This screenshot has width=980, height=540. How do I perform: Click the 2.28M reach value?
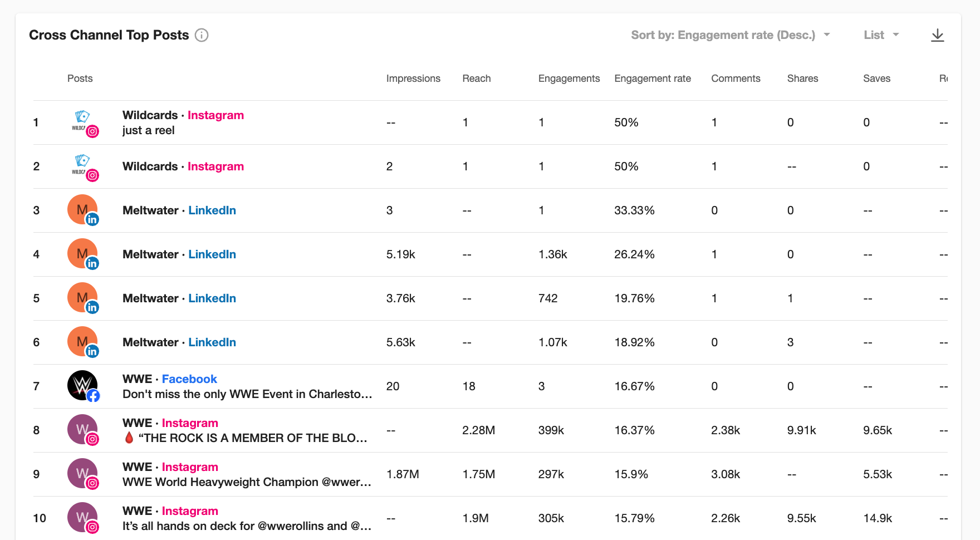(479, 430)
